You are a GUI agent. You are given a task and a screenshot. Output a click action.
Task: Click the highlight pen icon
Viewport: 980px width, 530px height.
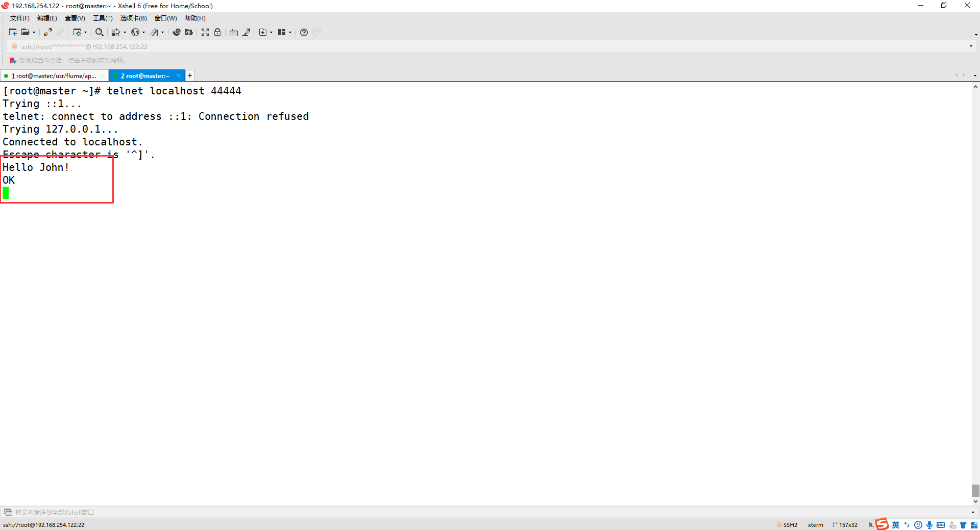(247, 32)
